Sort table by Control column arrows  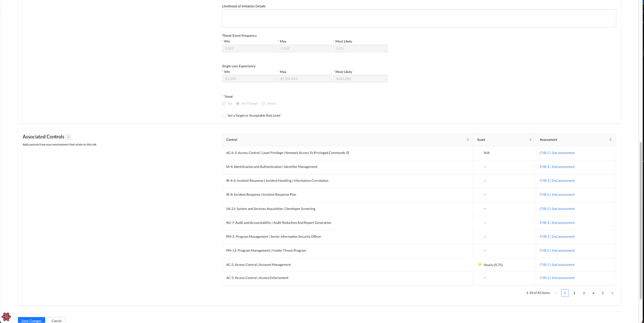(468, 140)
